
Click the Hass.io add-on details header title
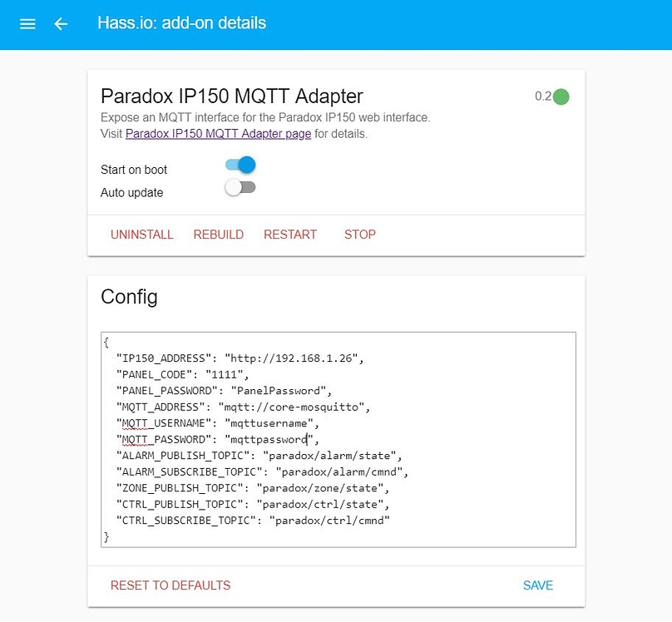click(x=181, y=23)
